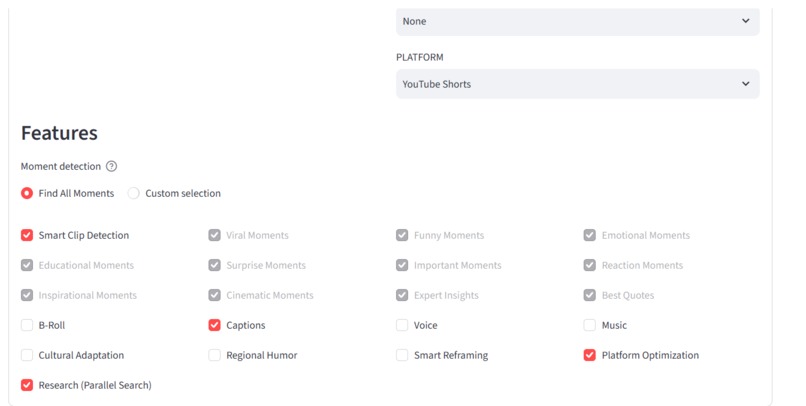Click the PLATFORM field label
Screen dimensions: 806x406
coord(419,57)
